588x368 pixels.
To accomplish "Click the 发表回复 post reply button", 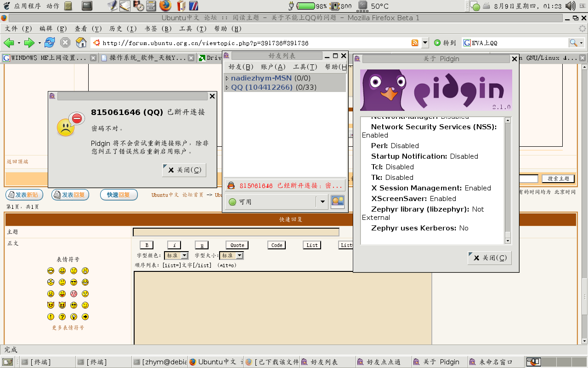I will pos(70,195).
